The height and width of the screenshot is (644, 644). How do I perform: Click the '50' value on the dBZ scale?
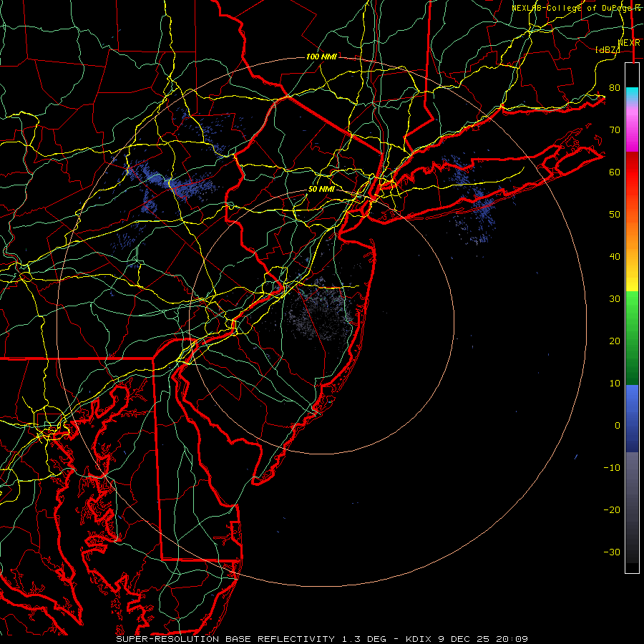615,215
